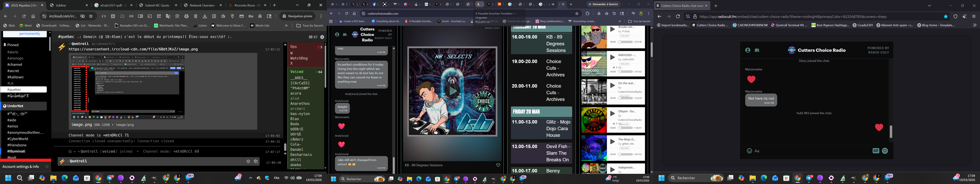Click heart icon beside KB - 89 Degrees Sessions

coord(498,165)
